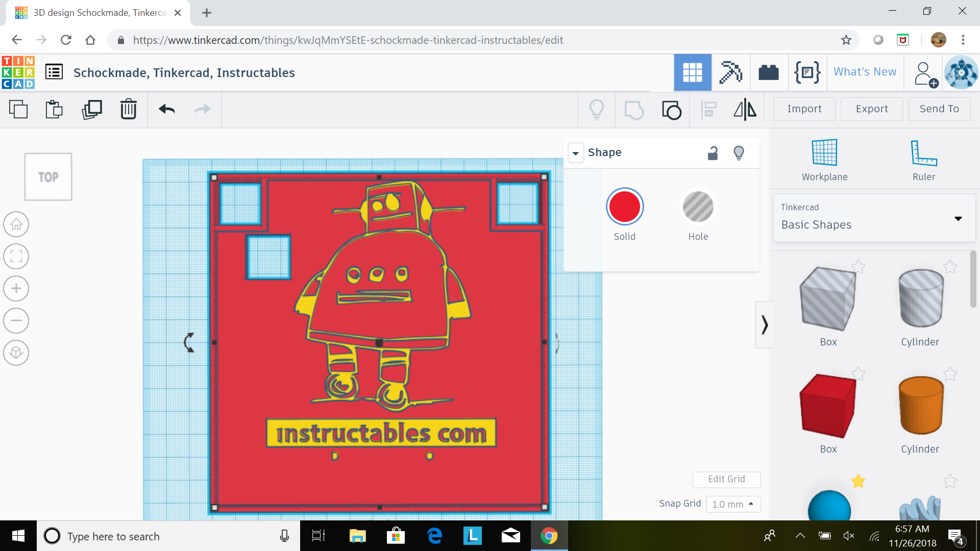Pick the orange Cylinder shape
The image size is (980, 551).
coord(921,406)
